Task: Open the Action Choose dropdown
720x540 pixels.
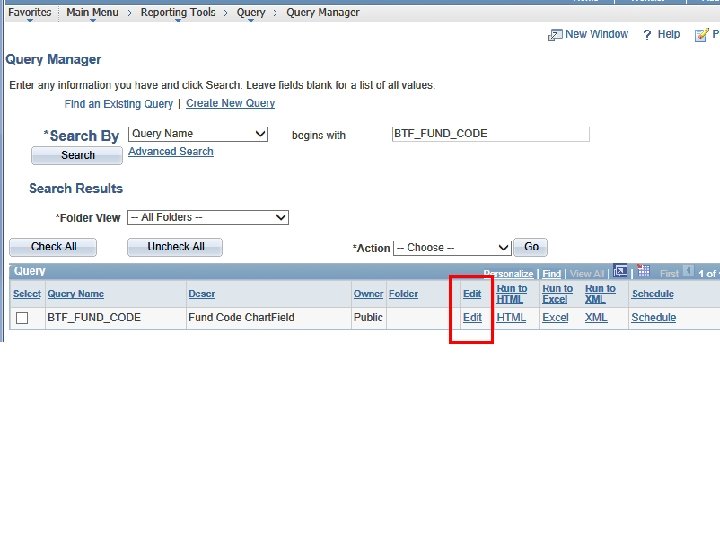Action: tap(452, 248)
